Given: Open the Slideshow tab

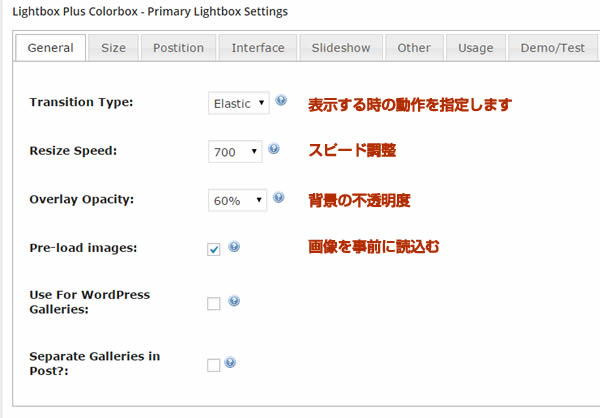Looking at the screenshot, I should (341, 48).
